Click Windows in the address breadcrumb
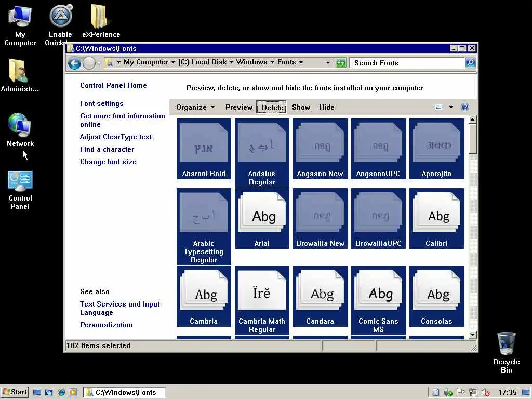 pyautogui.click(x=252, y=62)
